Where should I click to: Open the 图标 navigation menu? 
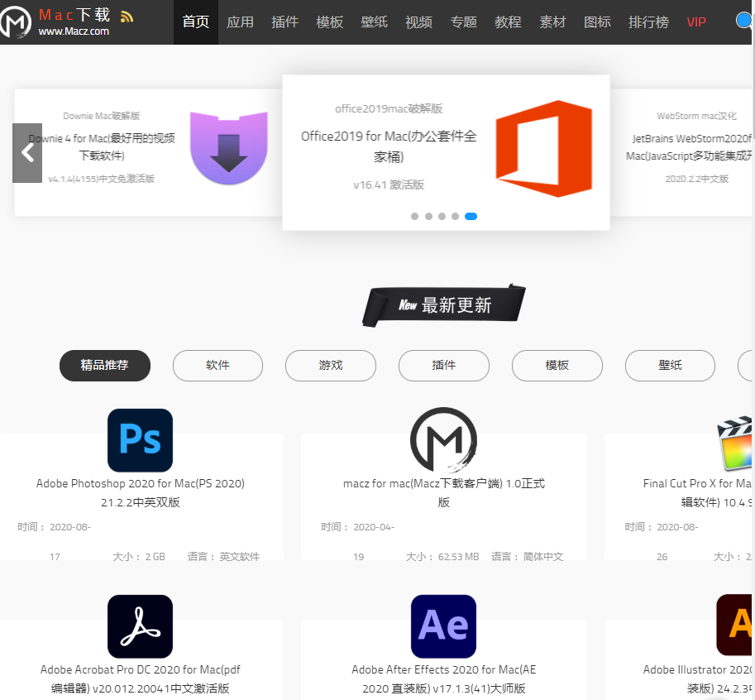click(598, 22)
